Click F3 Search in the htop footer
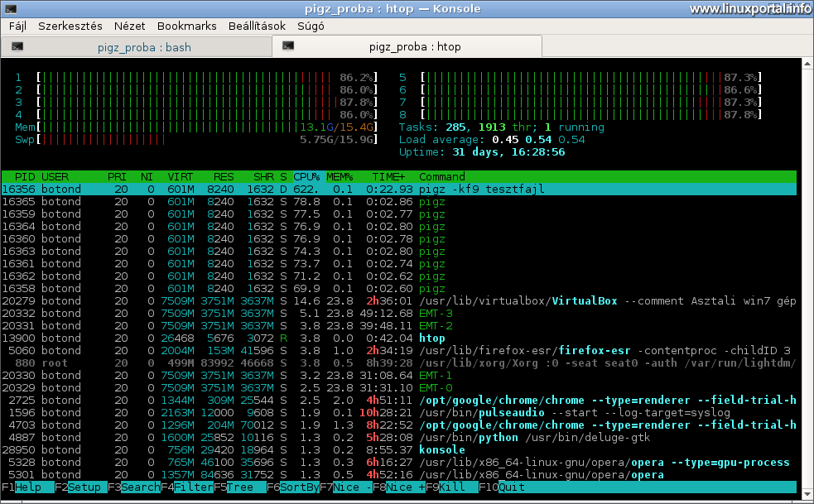814x504 pixels. click(134, 487)
